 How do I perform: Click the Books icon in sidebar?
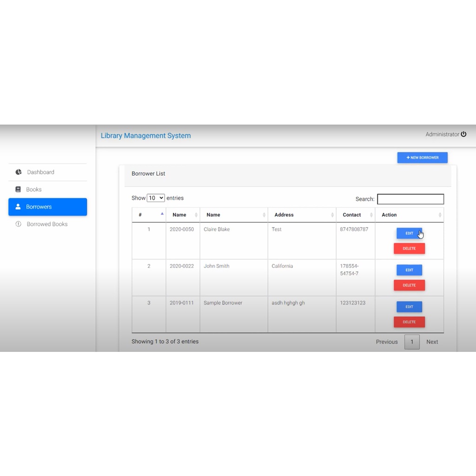18,190
